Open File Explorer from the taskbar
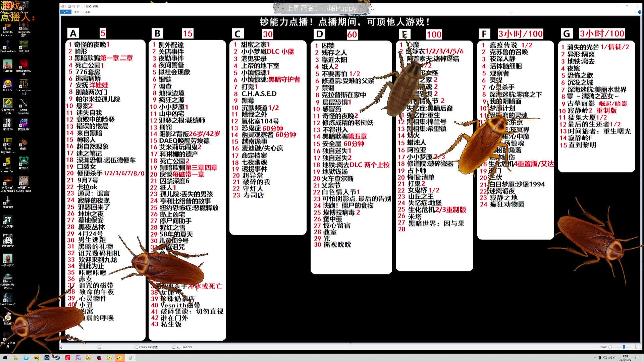The image size is (644, 362). [x=15, y=358]
